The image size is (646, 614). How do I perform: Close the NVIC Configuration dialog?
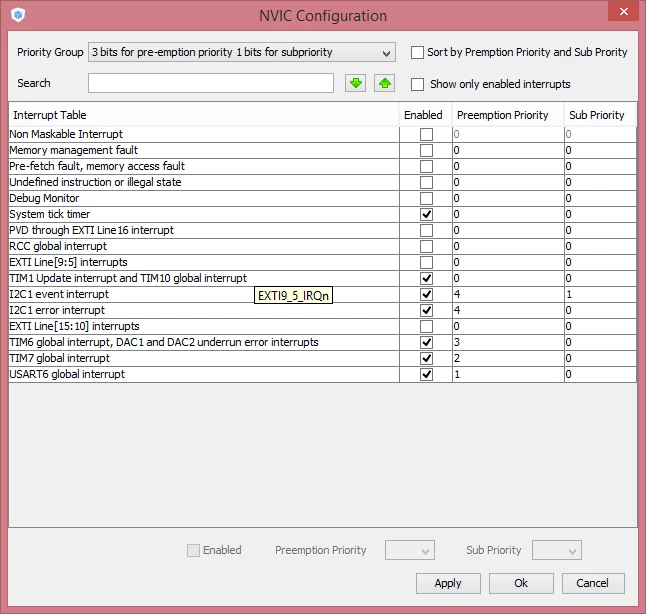pyautogui.click(x=624, y=12)
